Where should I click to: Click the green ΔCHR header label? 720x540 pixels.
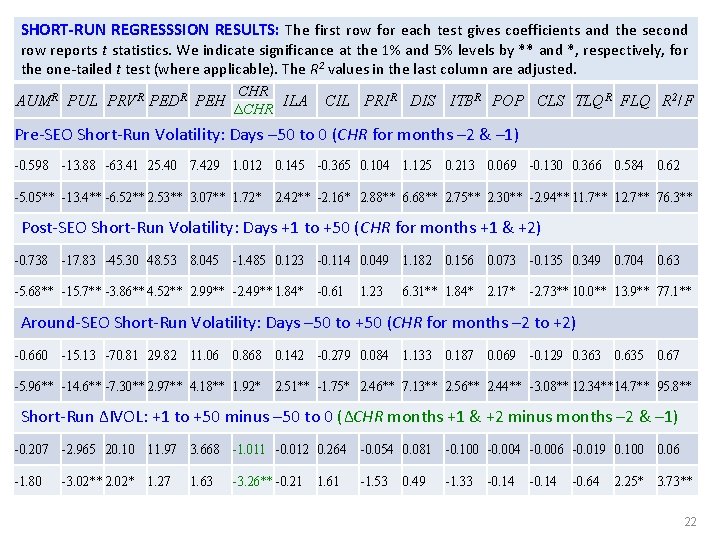pos(253,109)
